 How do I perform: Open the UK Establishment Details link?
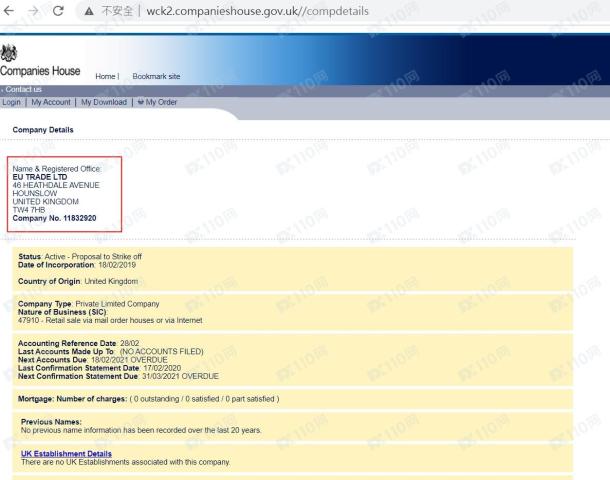tap(67, 454)
